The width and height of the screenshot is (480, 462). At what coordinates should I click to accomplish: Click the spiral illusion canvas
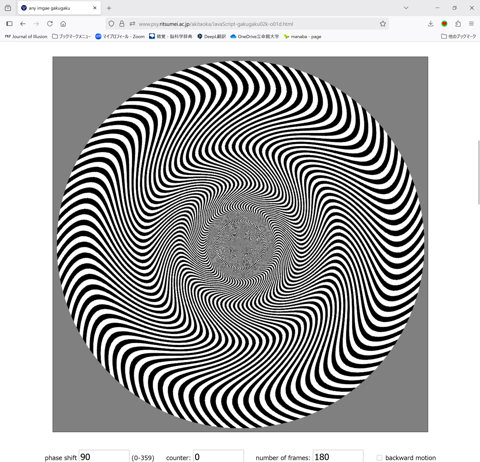coord(240,244)
